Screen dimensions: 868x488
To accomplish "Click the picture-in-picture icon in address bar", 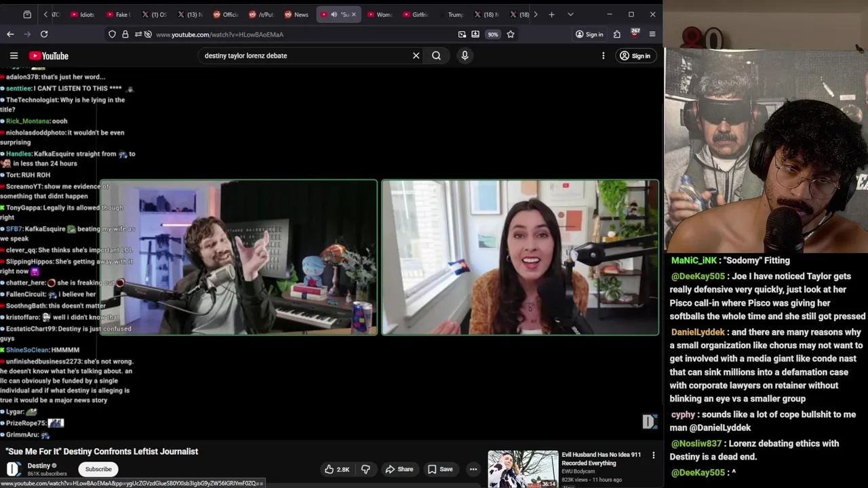I will pos(462,35).
